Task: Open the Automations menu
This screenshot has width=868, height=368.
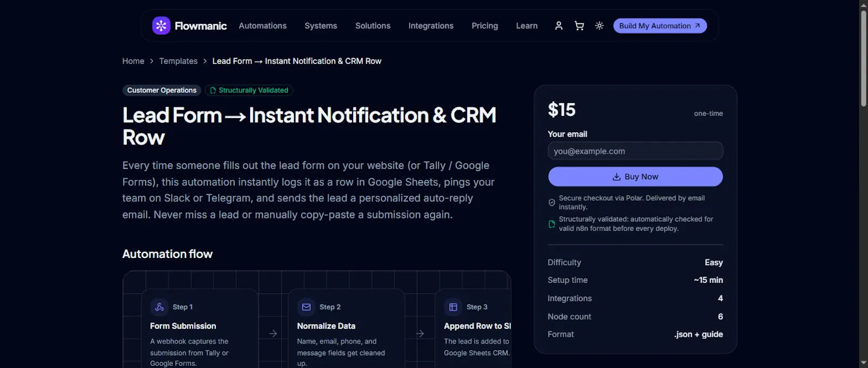Action: [263, 25]
